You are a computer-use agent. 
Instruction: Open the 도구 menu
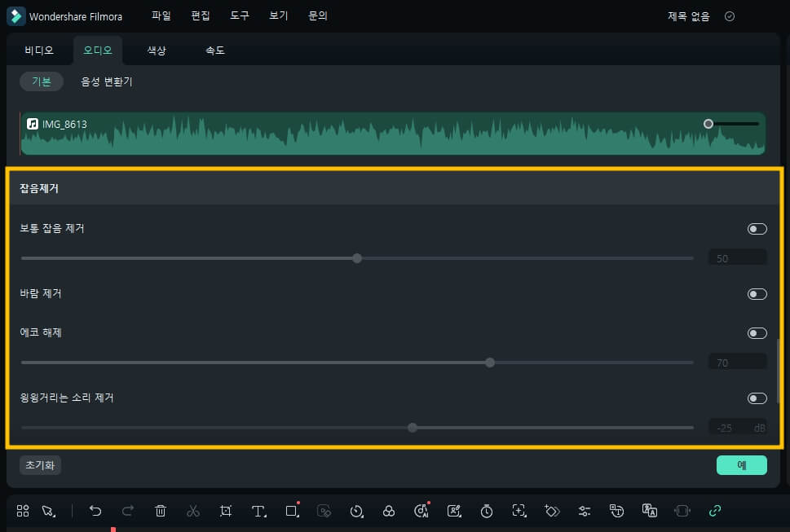(240, 16)
